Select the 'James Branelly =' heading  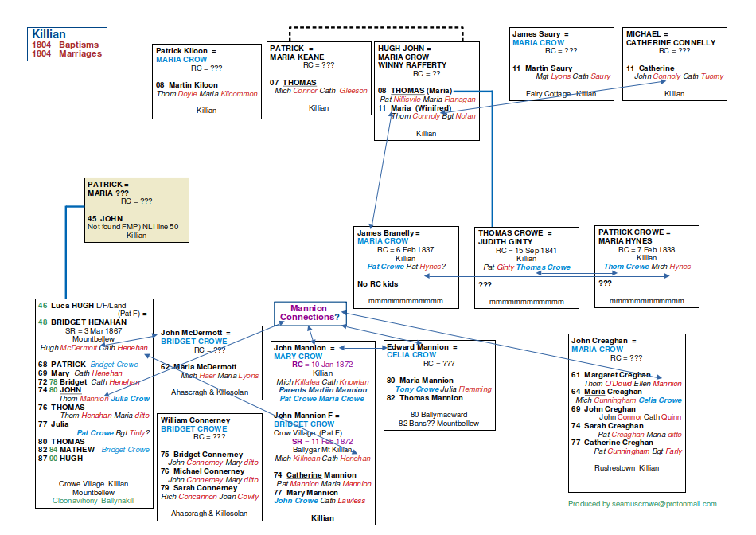[x=388, y=232]
